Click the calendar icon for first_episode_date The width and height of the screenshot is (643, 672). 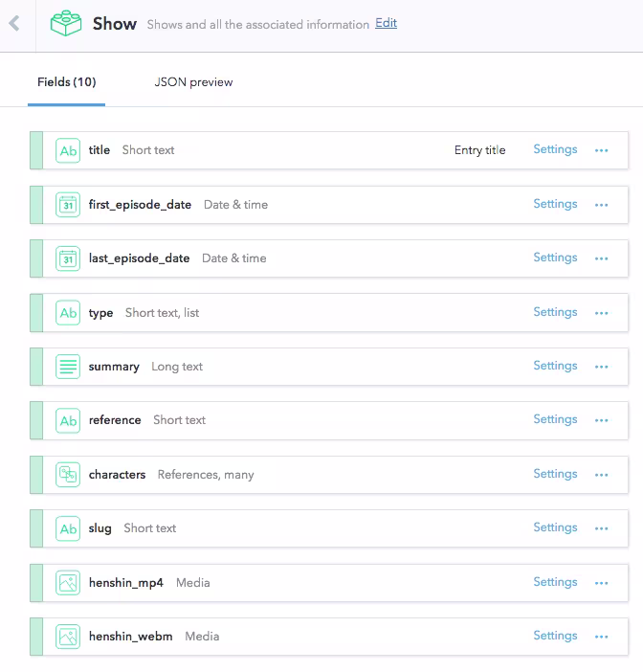point(68,205)
